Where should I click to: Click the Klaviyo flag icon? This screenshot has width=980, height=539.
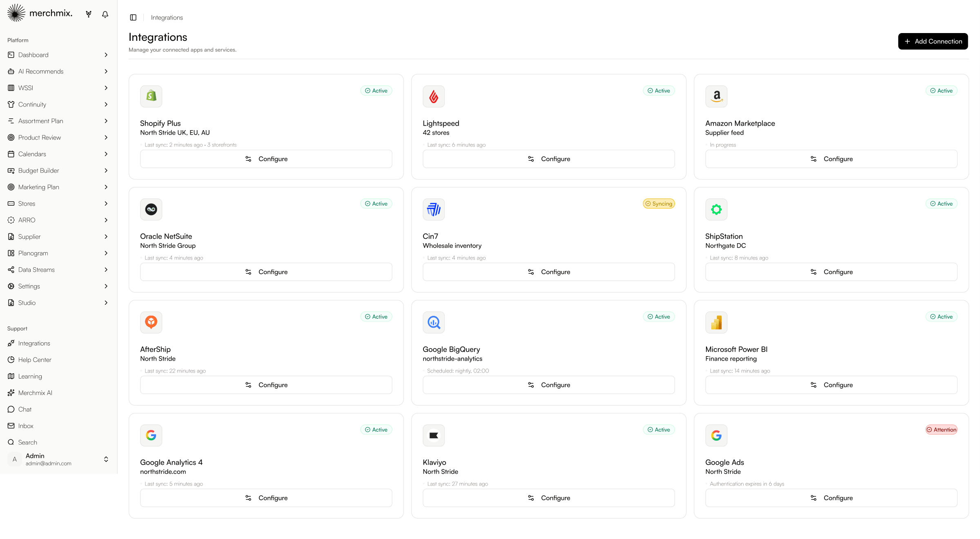tap(434, 435)
